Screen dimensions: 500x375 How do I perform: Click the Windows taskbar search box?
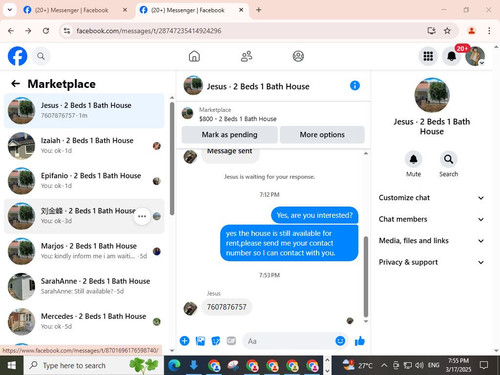[94, 365]
